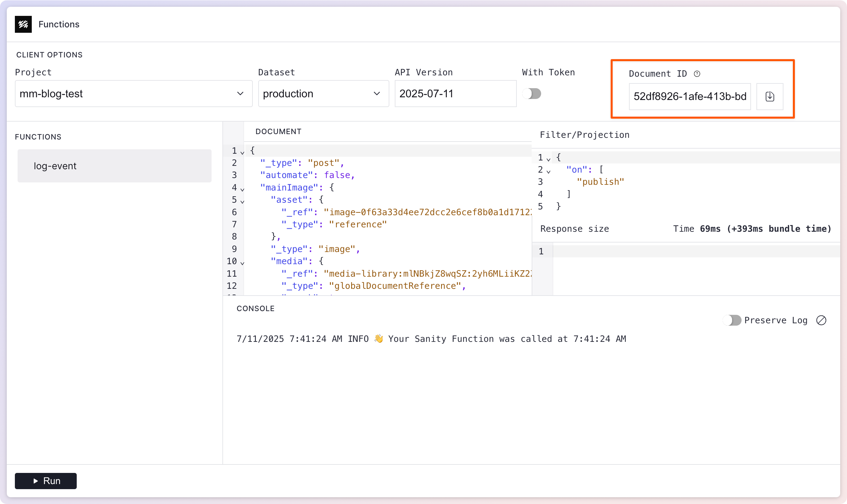The image size is (847, 504).
Task: Click the CONSOLE panel heading
Action: pyautogui.click(x=256, y=308)
